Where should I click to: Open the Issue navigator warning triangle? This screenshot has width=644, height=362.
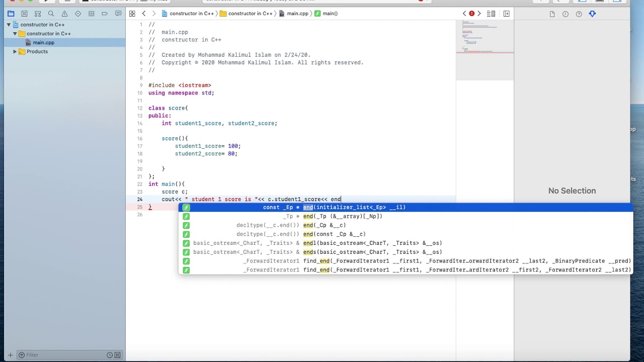[x=64, y=14]
